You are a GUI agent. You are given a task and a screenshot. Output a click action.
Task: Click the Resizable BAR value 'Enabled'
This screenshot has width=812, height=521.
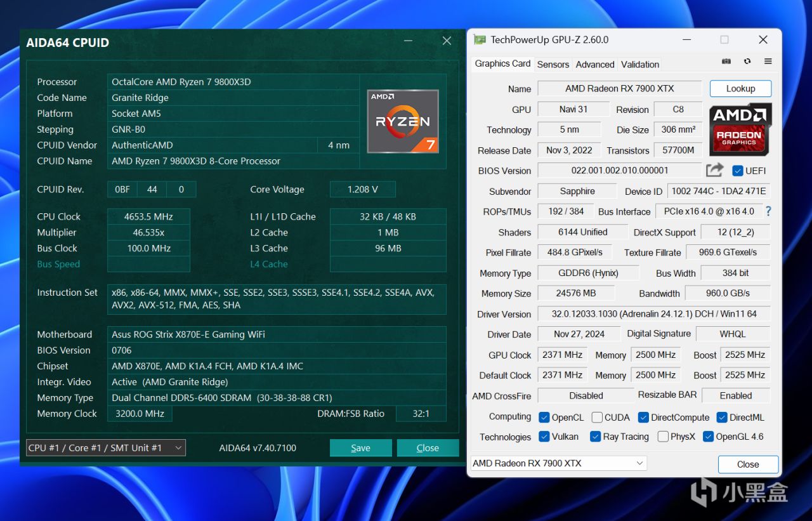point(736,395)
